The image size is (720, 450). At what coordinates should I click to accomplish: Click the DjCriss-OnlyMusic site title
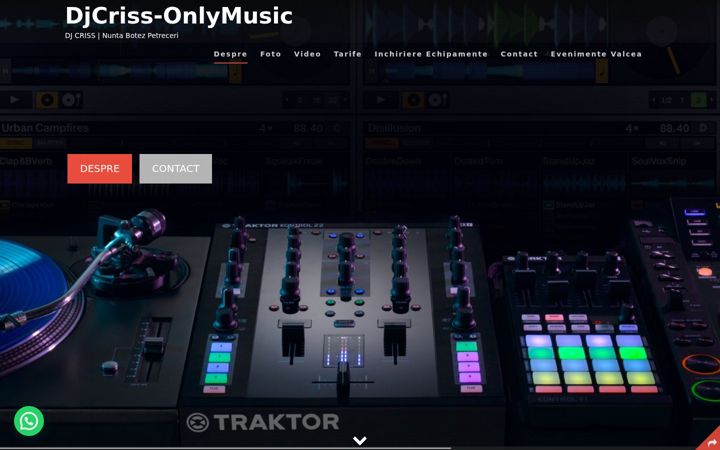(179, 16)
